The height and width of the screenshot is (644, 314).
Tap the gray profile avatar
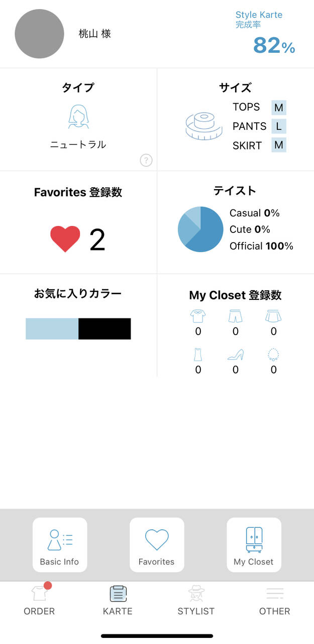(39, 34)
